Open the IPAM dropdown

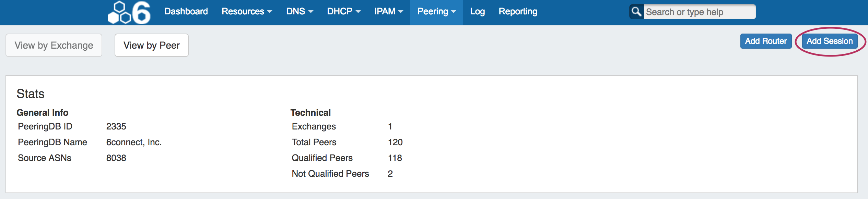(388, 12)
